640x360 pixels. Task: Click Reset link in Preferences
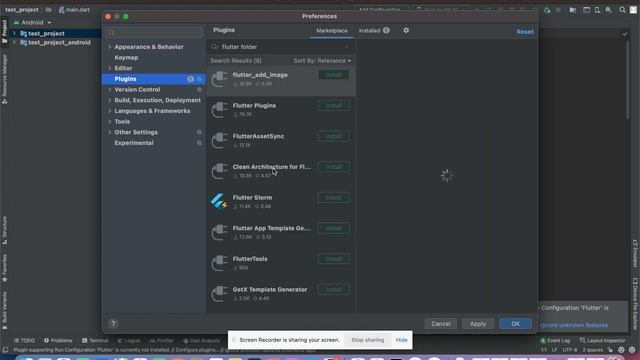[x=524, y=32]
